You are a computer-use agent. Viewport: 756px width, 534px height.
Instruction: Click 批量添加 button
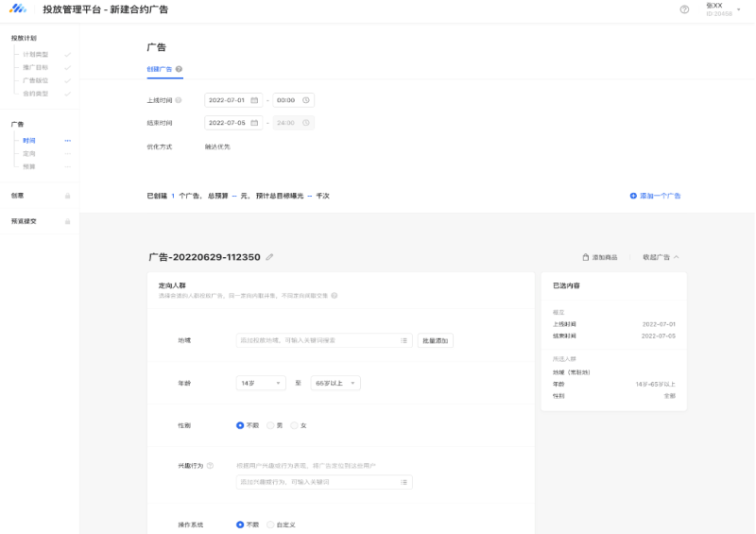(436, 340)
